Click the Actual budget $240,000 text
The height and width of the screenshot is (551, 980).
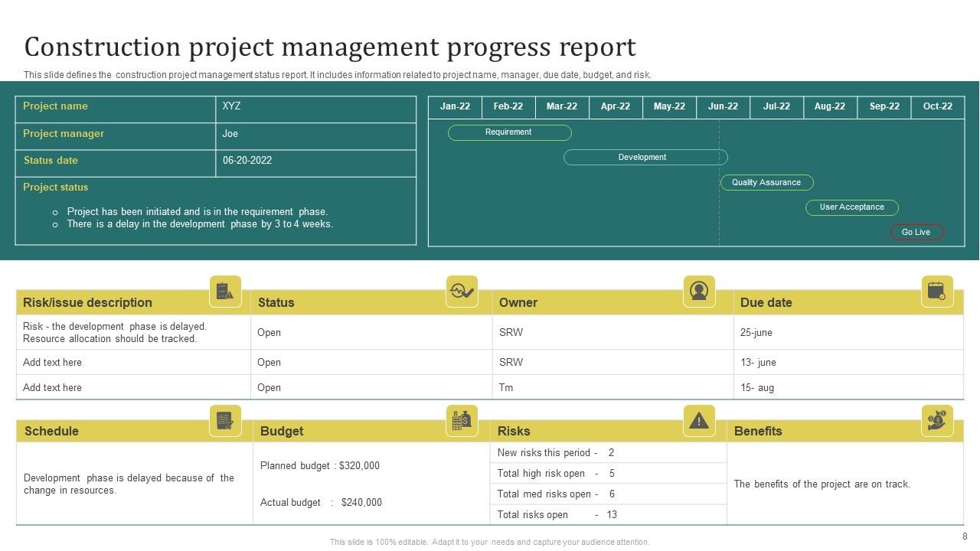pyautogui.click(x=321, y=503)
